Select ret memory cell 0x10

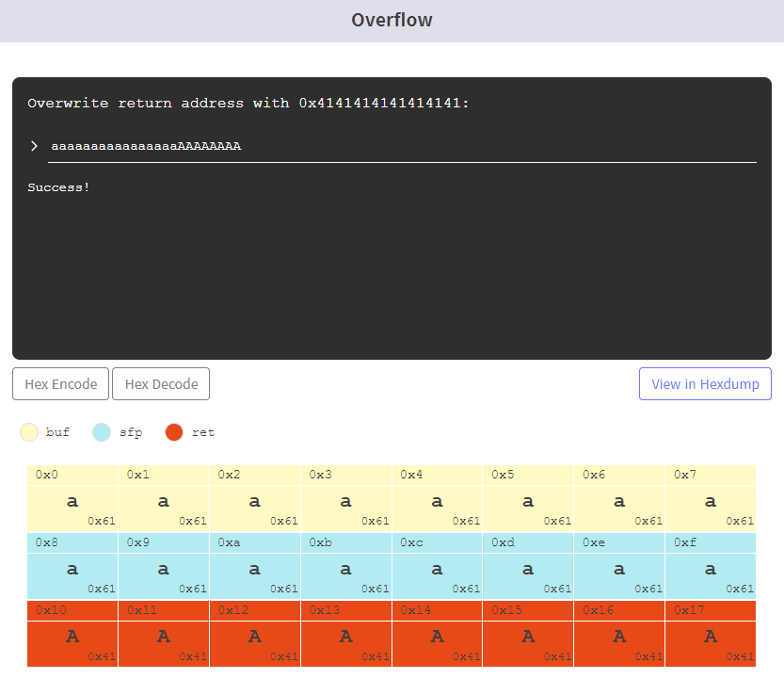[x=72, y=634]
